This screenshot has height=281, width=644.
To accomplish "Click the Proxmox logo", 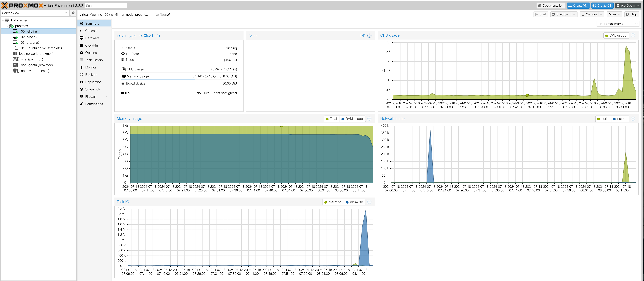I will tap(22, 5).
